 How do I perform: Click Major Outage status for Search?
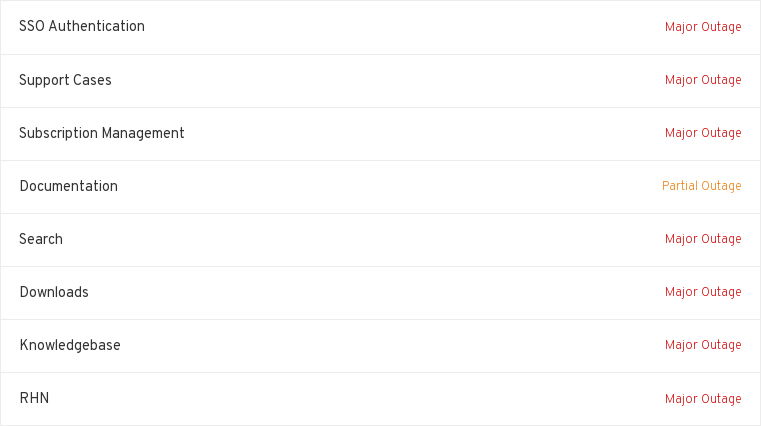click(703, 239)
